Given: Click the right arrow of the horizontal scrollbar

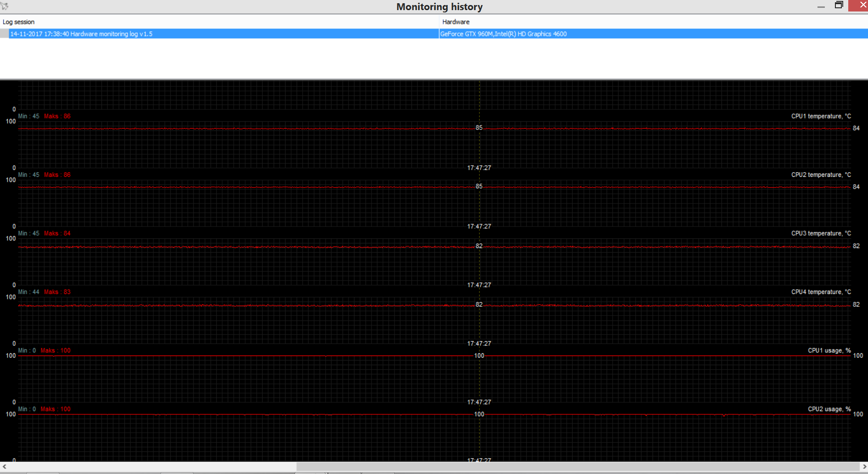Looking at the screenshot, I should coord(864,467).
